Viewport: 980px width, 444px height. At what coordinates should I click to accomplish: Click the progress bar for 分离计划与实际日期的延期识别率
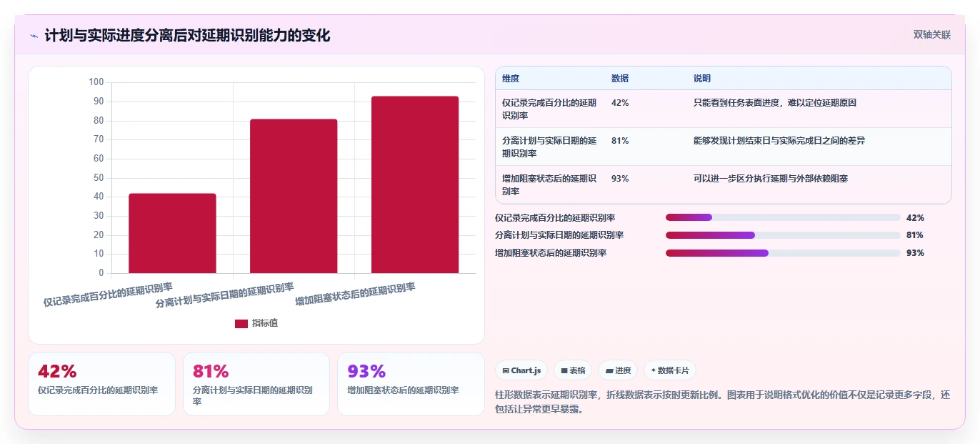point(783,235)
